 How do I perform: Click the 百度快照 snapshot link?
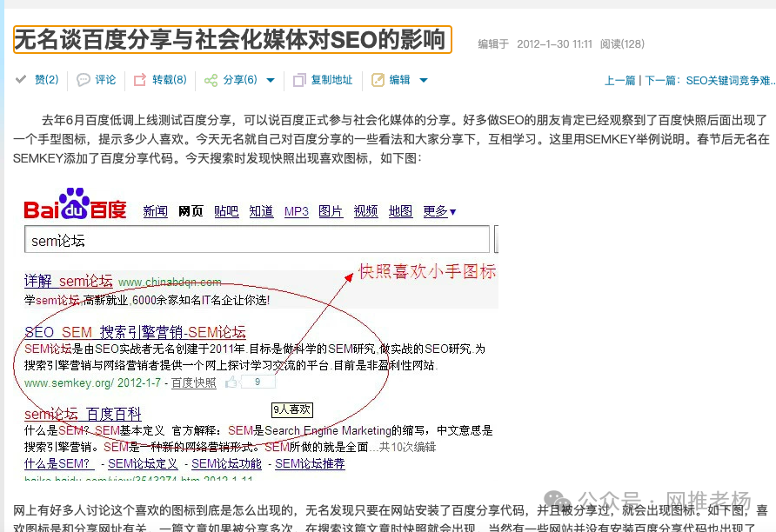point(193,382)
